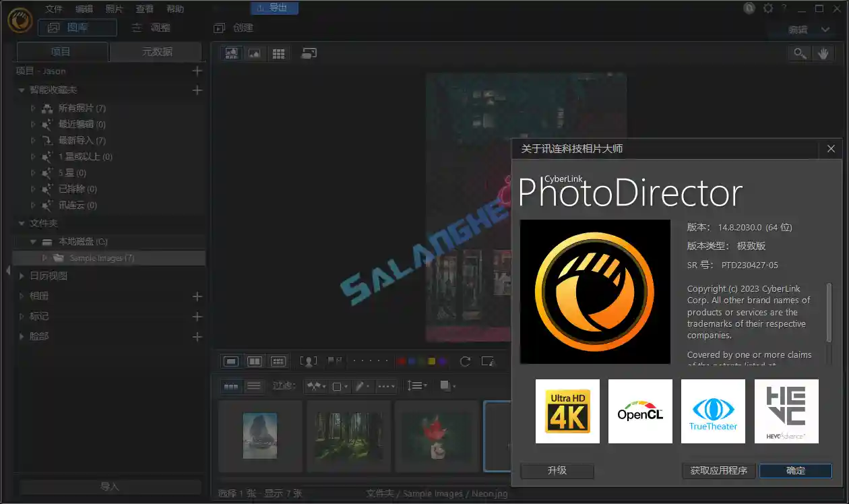Switch to grid view in the library
Image resolution: width=849 pixels, height=504 pixels.
(x=278, y=53)
